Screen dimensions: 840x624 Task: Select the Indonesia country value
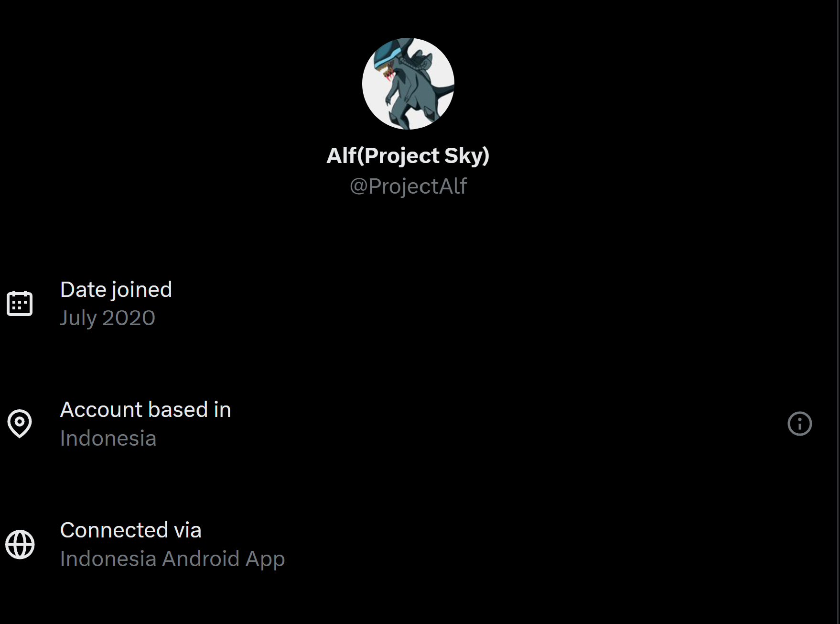pyautogui.click(x=108, y=438)
